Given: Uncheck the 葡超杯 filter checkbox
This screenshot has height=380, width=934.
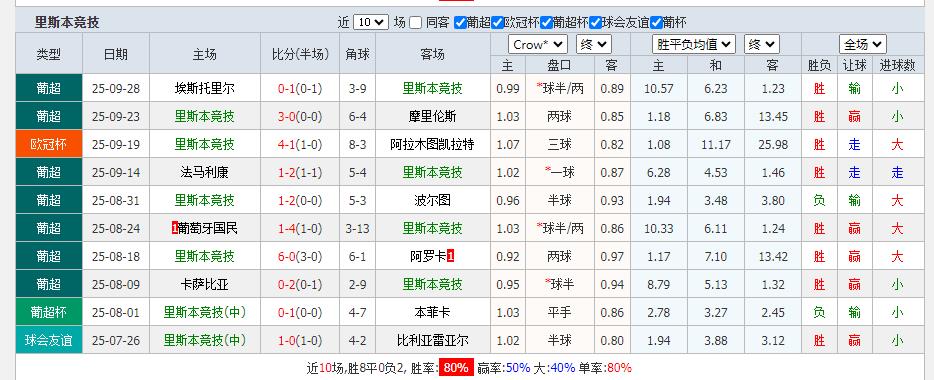Looking at the screenshot, I should [546, 23].
